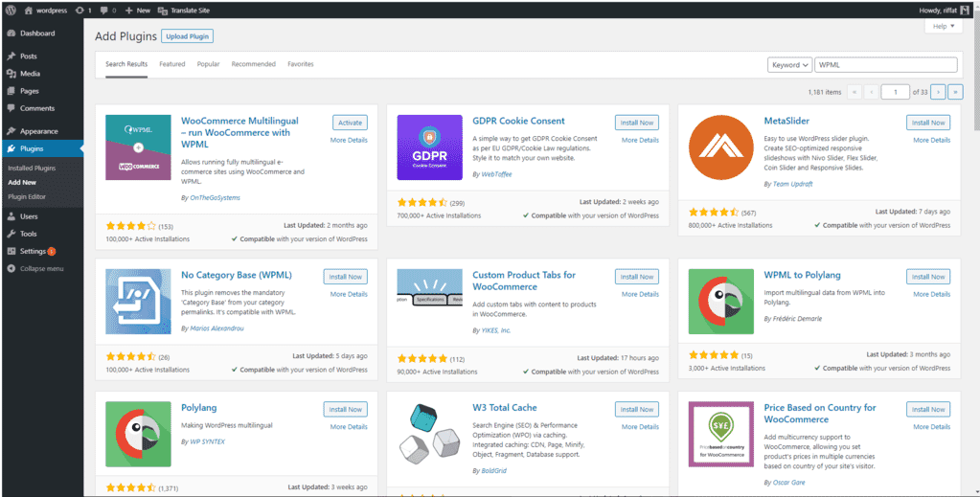The height and width of the screenshot is (497, 980).
Task: Click Custom Product Tabs plugin thumbnail
Action: [430, 302]
